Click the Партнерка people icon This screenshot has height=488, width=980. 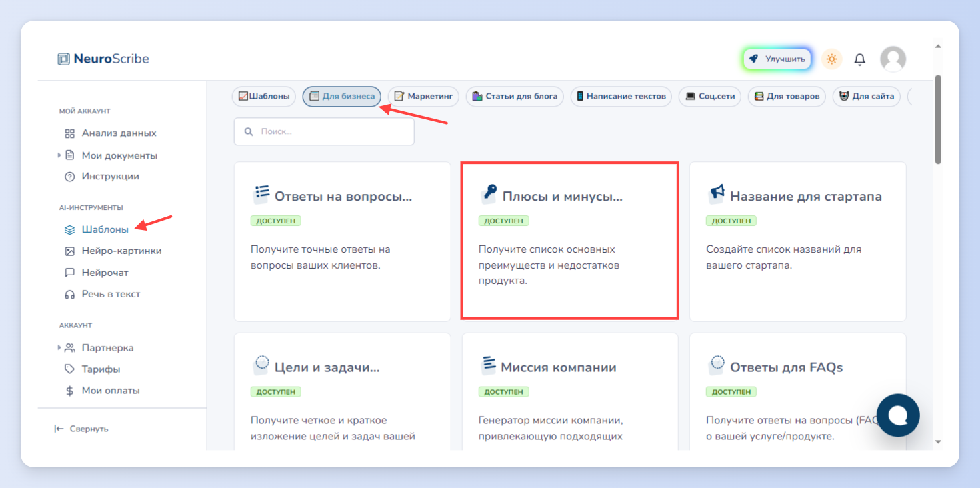pyautogui.click(x=70, y=348)
